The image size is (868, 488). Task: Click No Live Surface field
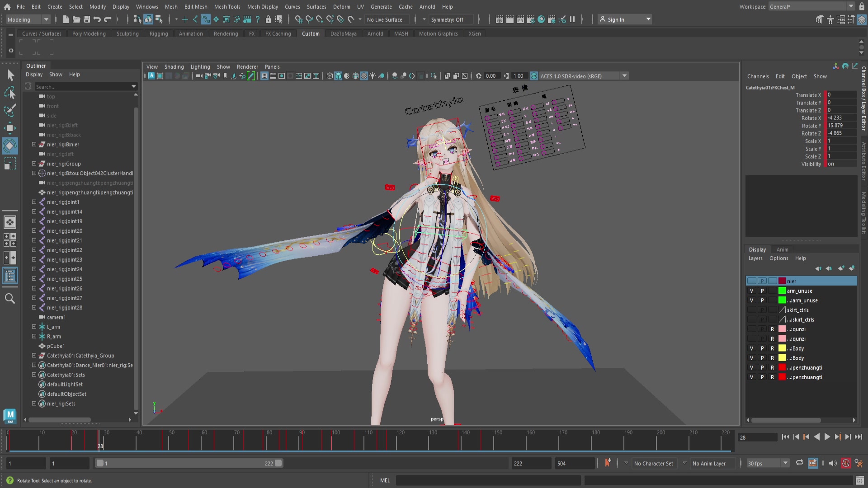[x=387, y=19]
